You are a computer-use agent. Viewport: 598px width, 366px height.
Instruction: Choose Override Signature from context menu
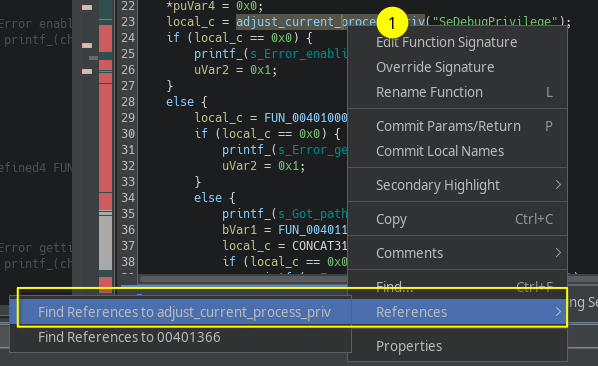click(x=457, y=67)
